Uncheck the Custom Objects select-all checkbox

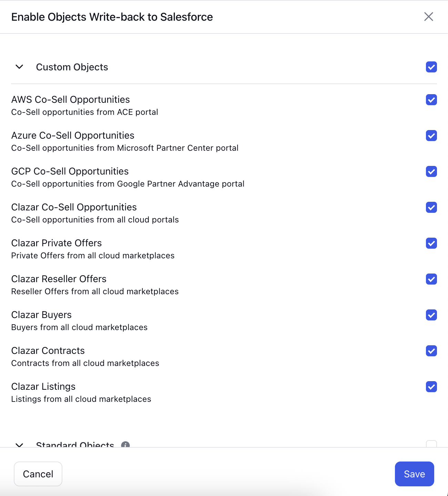coord(431,67)
